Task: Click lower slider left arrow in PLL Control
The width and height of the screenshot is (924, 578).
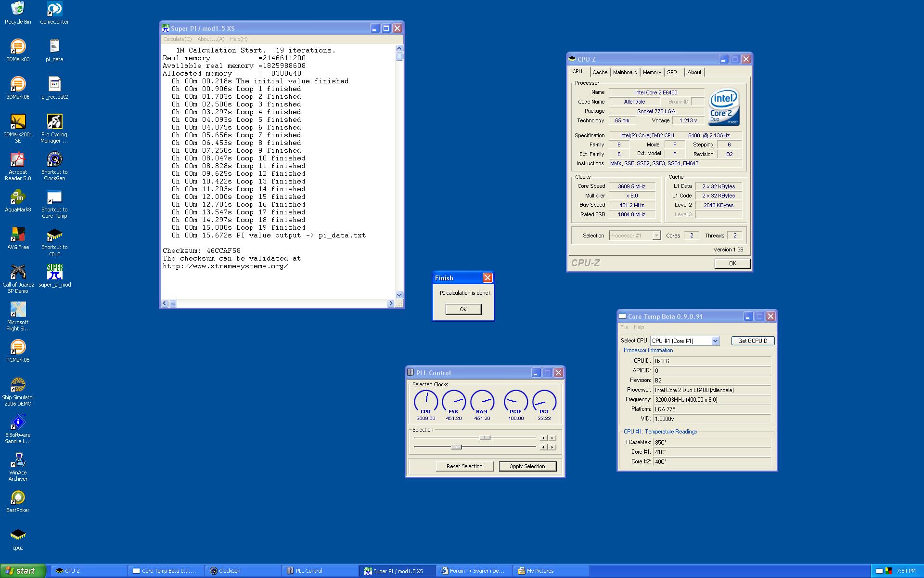Action: coord(543,447)
